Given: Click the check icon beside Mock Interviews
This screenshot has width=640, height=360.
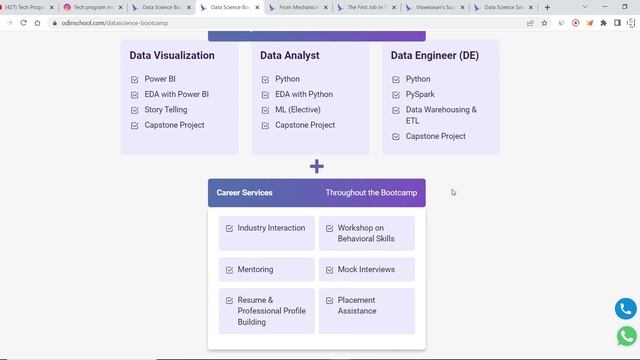Looking at the screenshot, I should point(329,270).
